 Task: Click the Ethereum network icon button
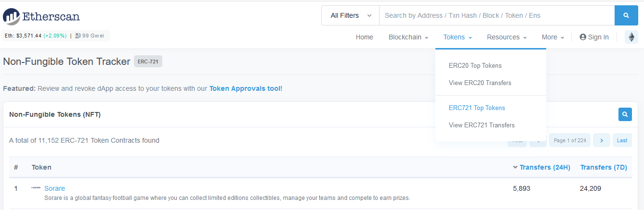tap(631, 37)
